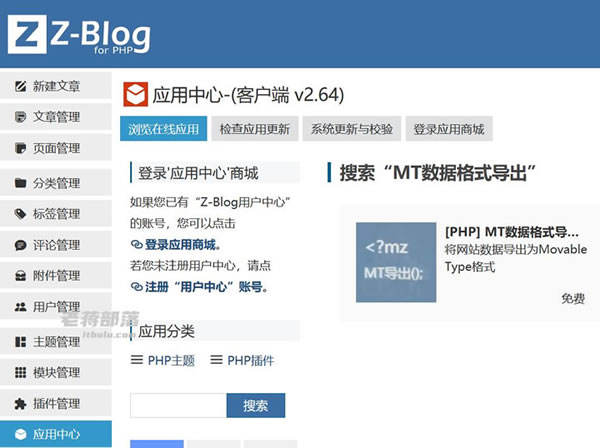Follow the 登录应用商城 link in the login panel

click(180, 244)
